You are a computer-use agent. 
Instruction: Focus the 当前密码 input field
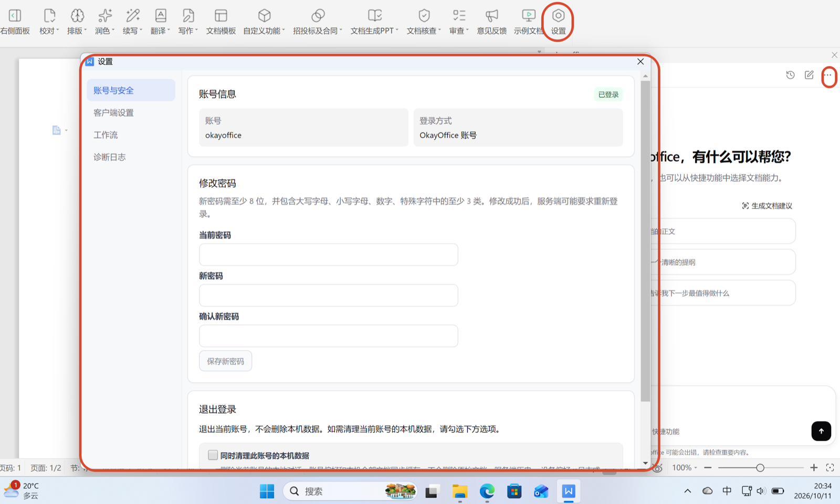[x=329, y=255]
